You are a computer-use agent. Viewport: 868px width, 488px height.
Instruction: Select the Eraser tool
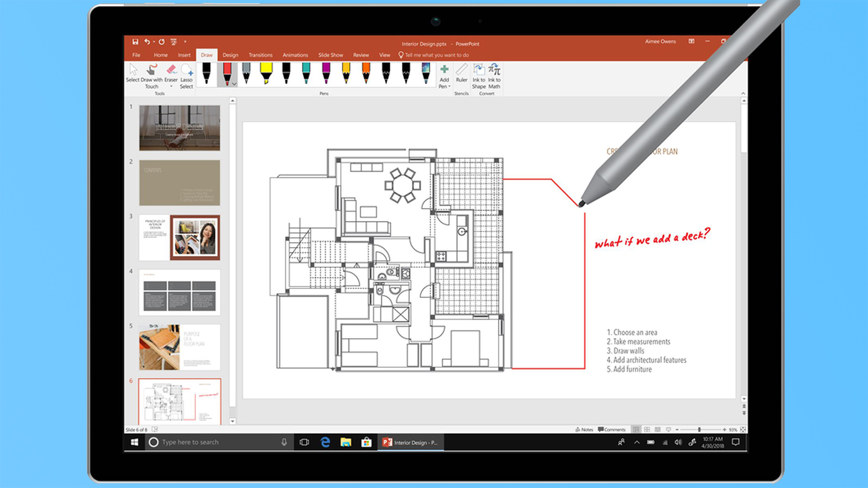171,73
